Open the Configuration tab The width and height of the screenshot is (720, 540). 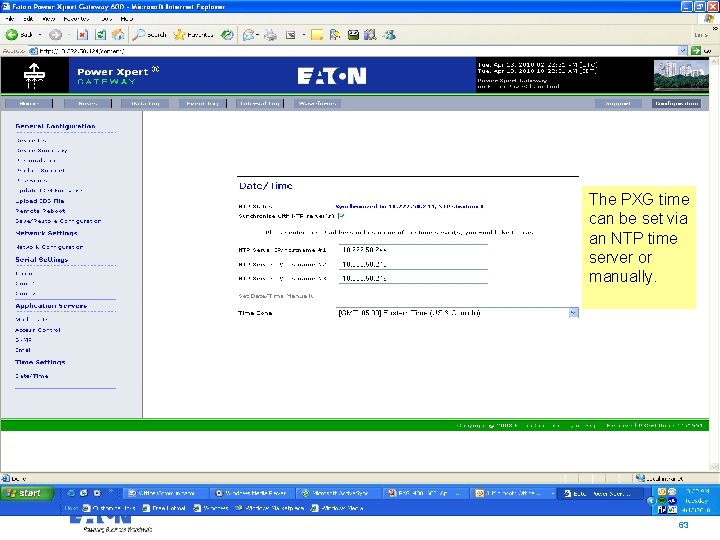677,103
